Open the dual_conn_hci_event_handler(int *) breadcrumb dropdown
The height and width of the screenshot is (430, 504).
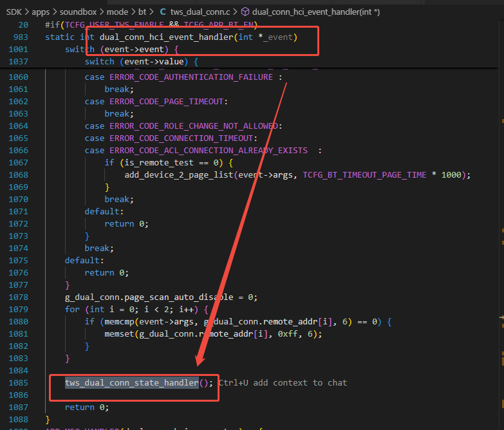coord(316,12)
